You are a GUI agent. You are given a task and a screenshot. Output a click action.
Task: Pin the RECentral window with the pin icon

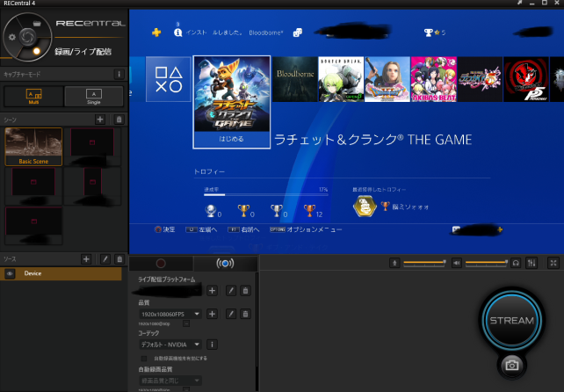point(519,3)
